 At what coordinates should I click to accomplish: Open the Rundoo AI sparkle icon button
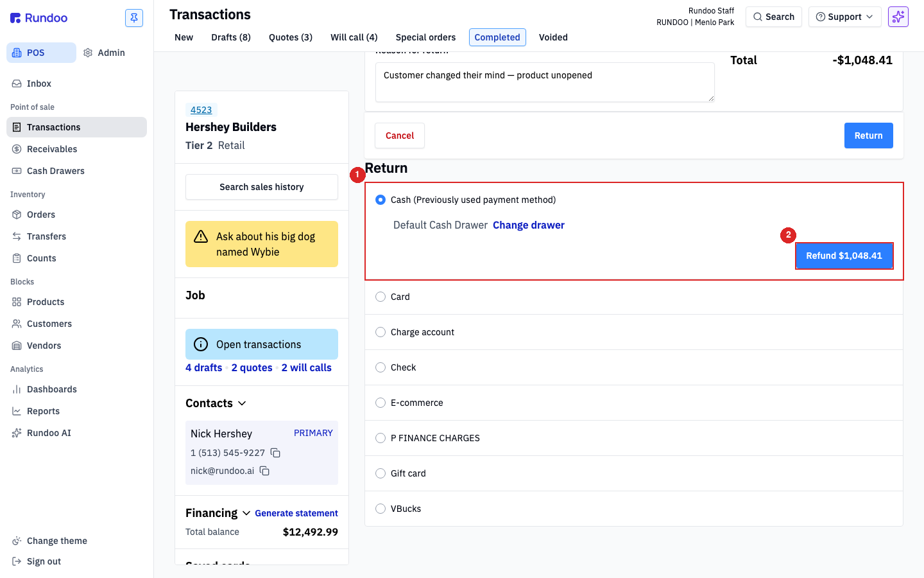(x=898, y=17)
